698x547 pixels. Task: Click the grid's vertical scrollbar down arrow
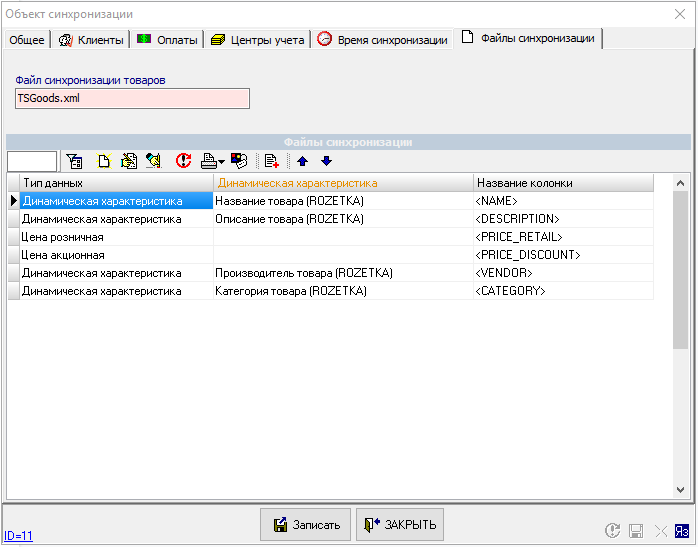(x=680, y=490)
